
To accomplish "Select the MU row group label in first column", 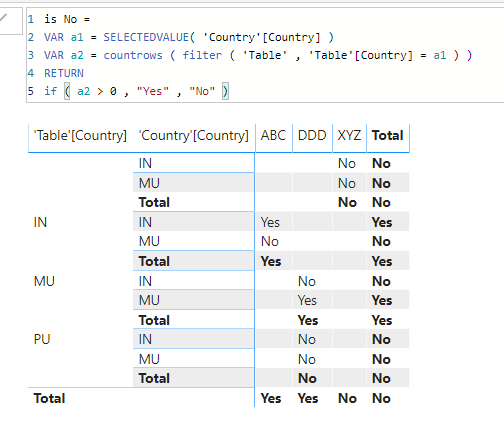I will click(44, 281).
